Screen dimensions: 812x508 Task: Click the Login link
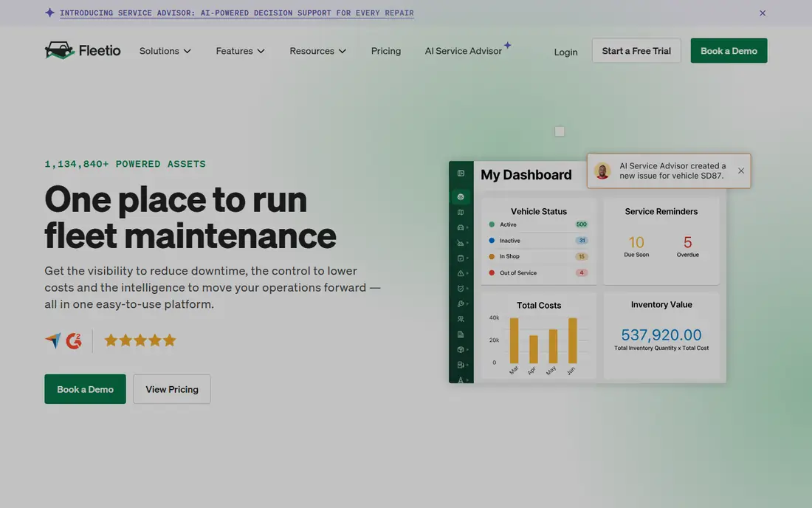[x=565, y=52]
